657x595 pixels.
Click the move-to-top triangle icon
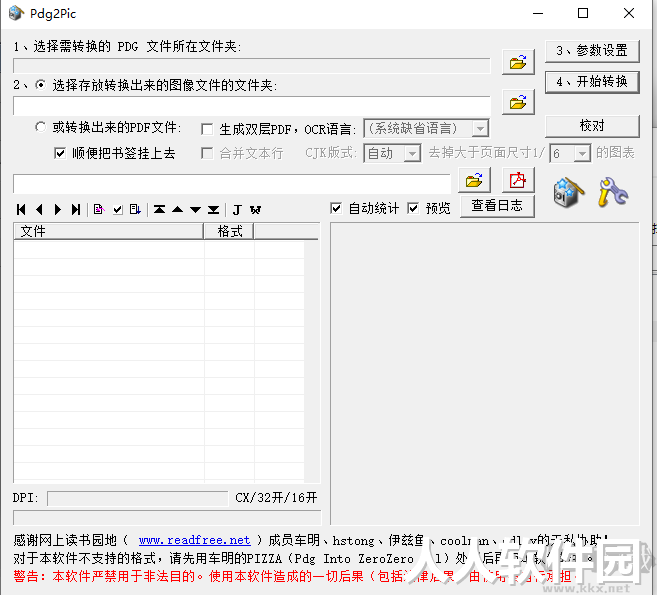click(x=159, y=209)
